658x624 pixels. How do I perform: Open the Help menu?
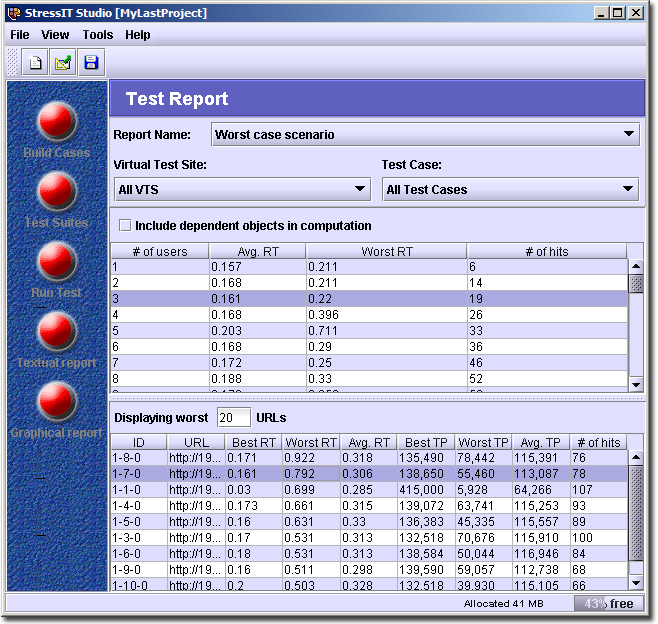[x=138, y=35]
